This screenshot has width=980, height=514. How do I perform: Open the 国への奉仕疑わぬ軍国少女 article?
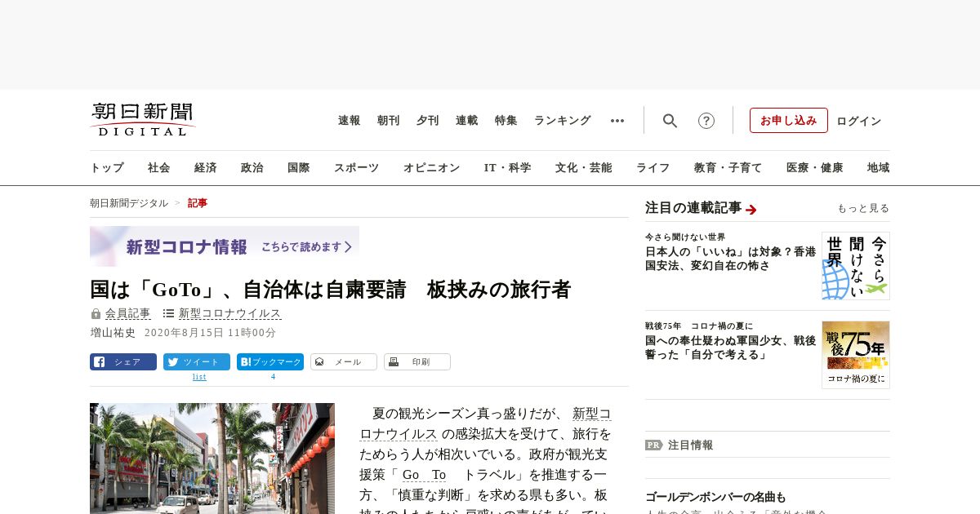(x=730, y=348)
